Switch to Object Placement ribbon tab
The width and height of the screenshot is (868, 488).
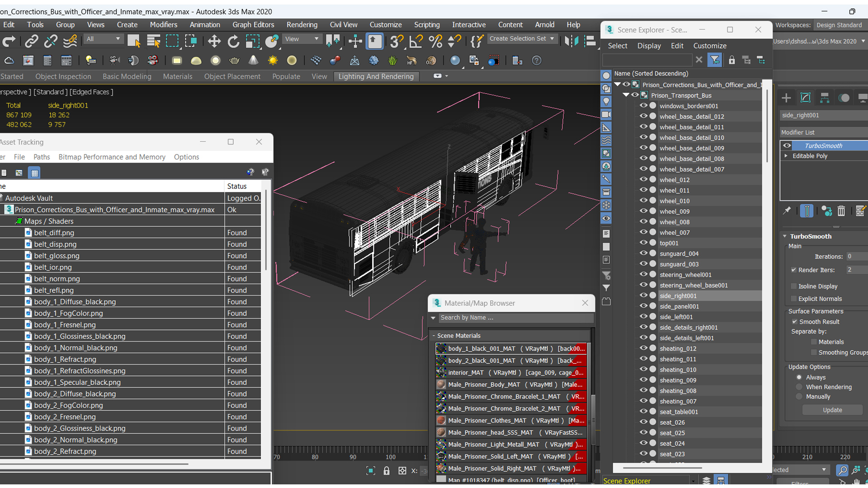click(232, 76)
